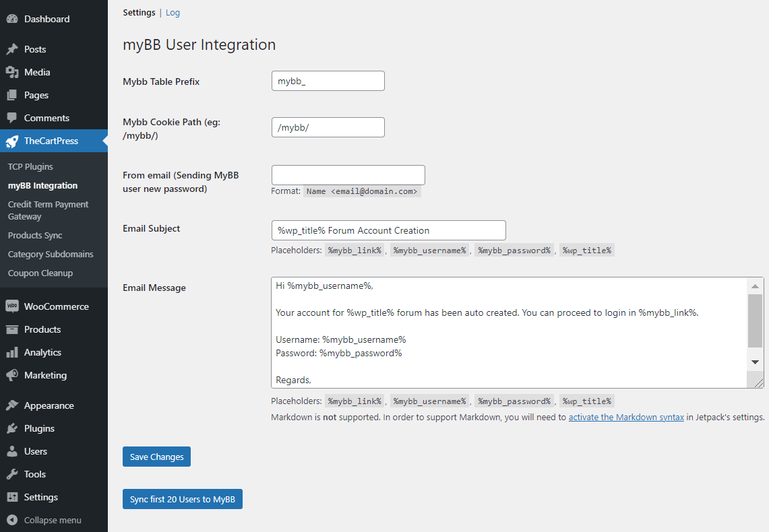Click %mybb_password% placeholder under Email Subject
This screenshot has width=769, height=532.
(x=514, y=251)
